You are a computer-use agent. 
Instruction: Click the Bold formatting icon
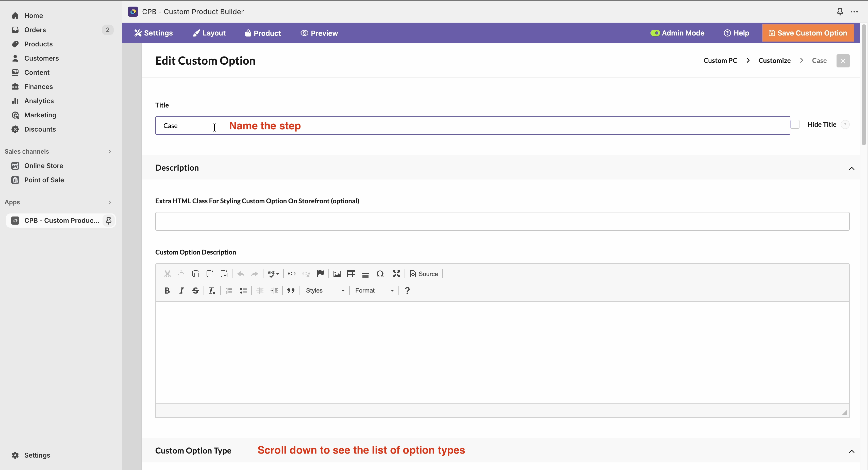167,291
